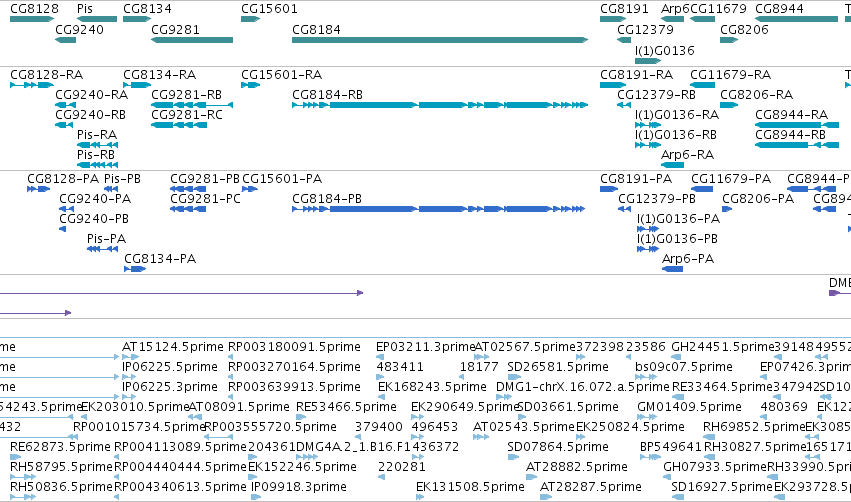The image size is (851, 502).
Task: Select the Pis gene feature
Action: (x=97, y=19)
